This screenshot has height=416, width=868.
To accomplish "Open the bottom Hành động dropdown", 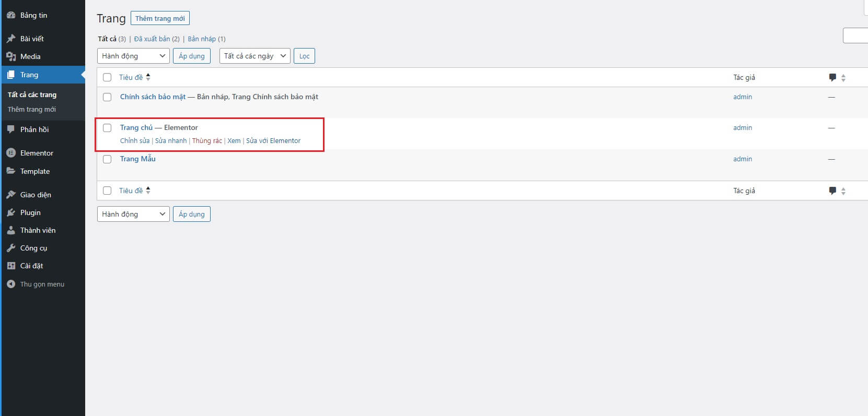I will point(133,214).
